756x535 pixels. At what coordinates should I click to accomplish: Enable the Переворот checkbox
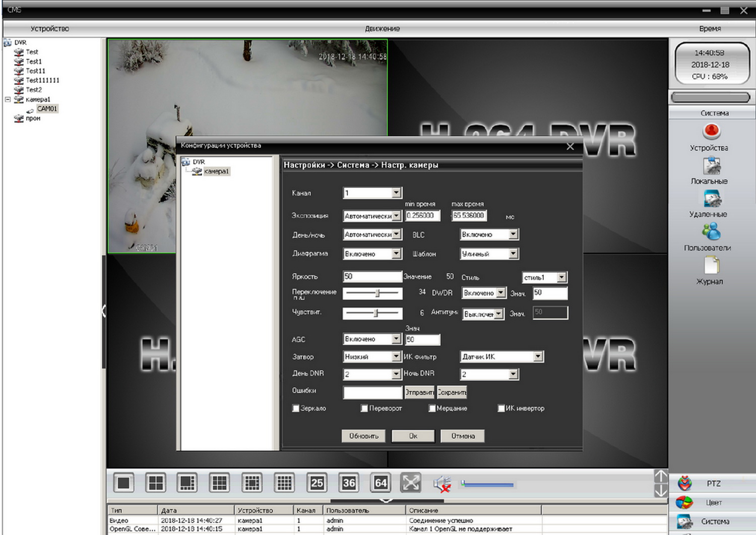[364, 408]
